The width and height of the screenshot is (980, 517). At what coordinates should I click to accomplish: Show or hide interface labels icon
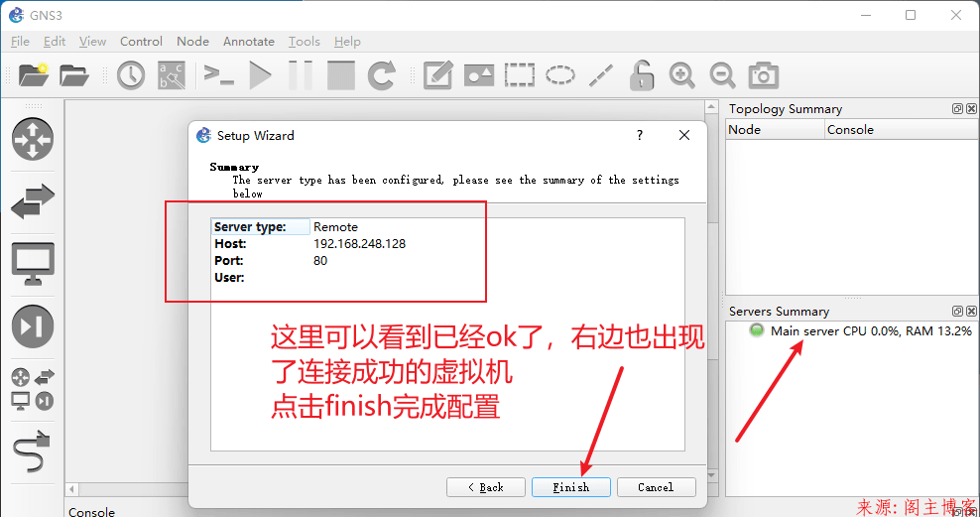tap(172, 75)
